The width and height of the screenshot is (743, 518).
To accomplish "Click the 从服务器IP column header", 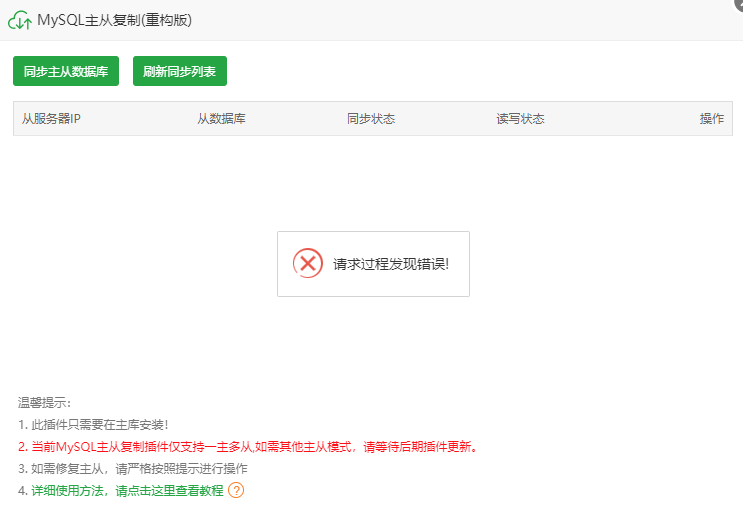I will [51, 118].
